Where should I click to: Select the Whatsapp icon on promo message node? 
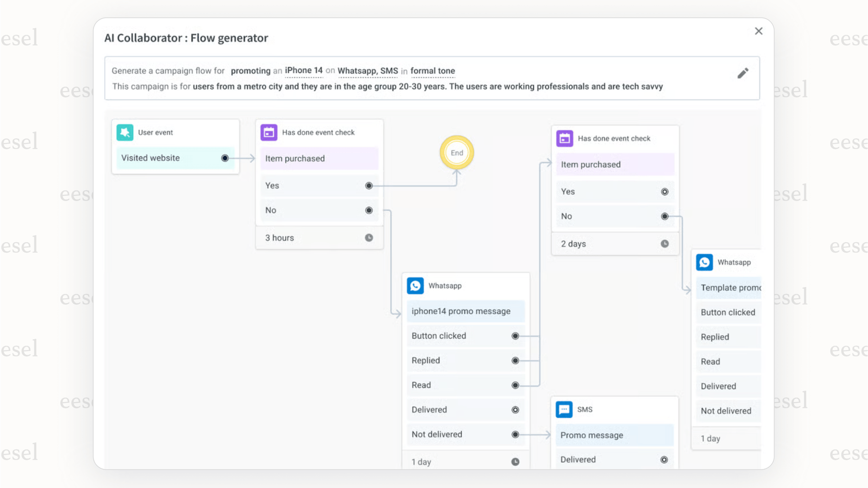click(x=416, y=286)
